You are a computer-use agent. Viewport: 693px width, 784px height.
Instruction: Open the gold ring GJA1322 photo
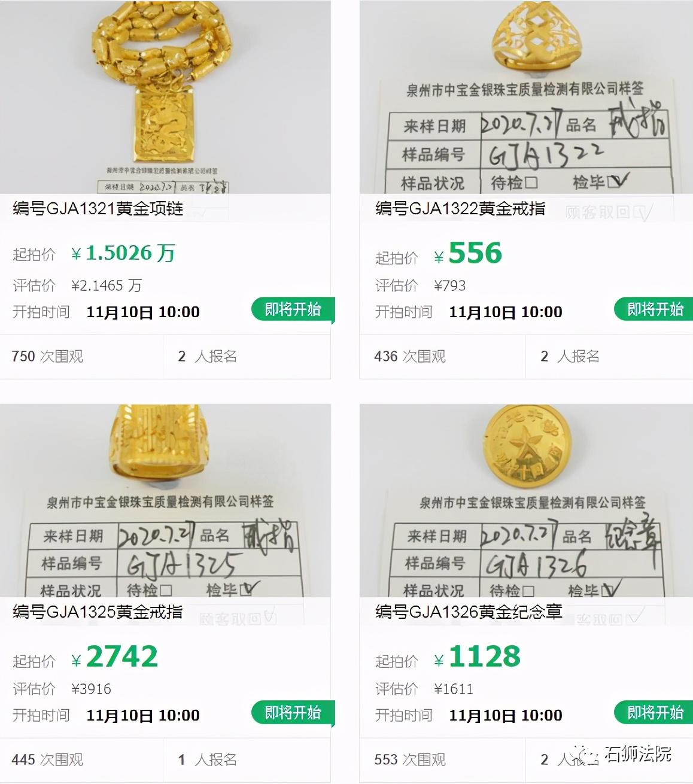526,97
